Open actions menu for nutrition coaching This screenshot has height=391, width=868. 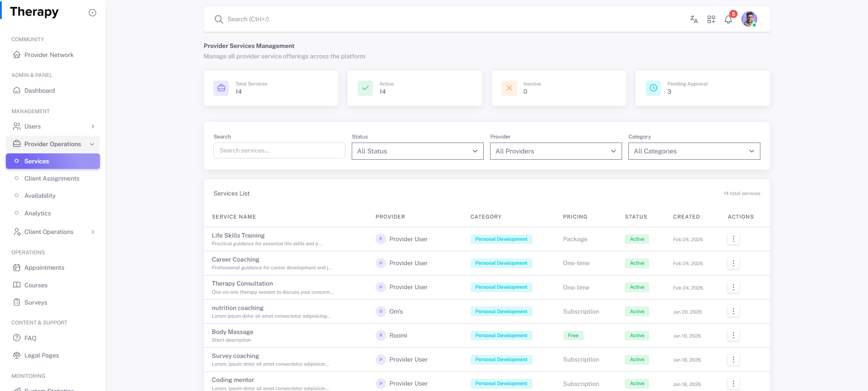point(733,311)
